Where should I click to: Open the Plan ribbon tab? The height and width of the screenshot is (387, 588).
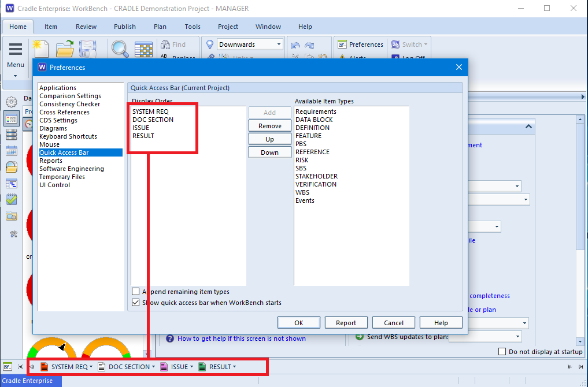click(160, 27)
